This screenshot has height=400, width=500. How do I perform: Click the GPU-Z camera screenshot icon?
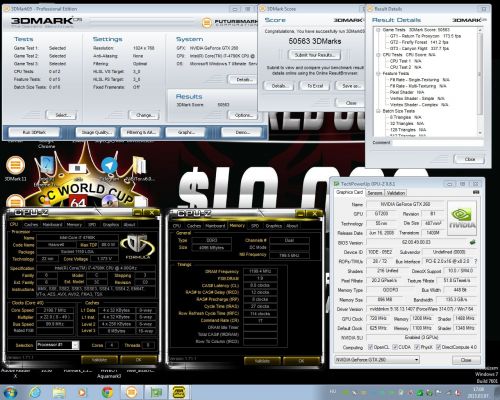coord(476,192)
